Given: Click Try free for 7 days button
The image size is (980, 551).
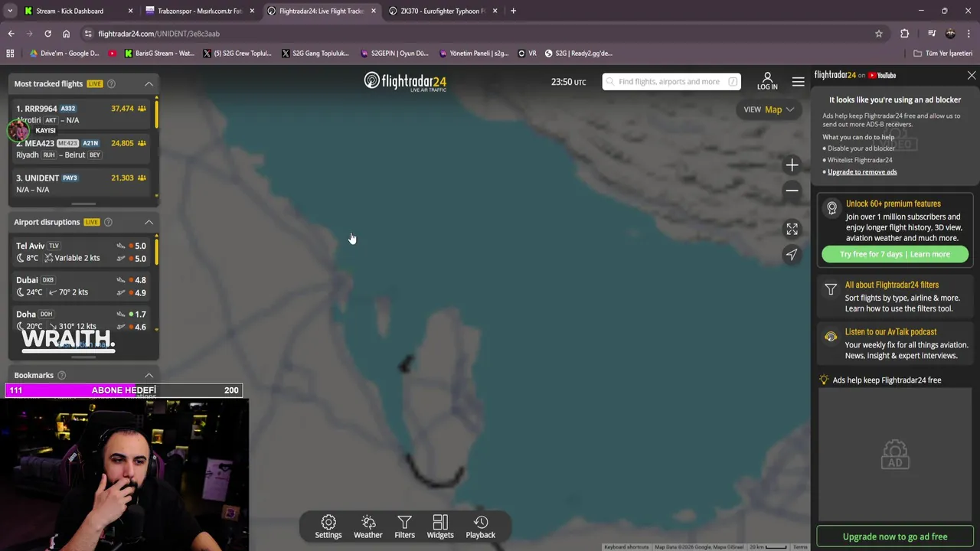Looking at the screenshot, I should [895, 254].
